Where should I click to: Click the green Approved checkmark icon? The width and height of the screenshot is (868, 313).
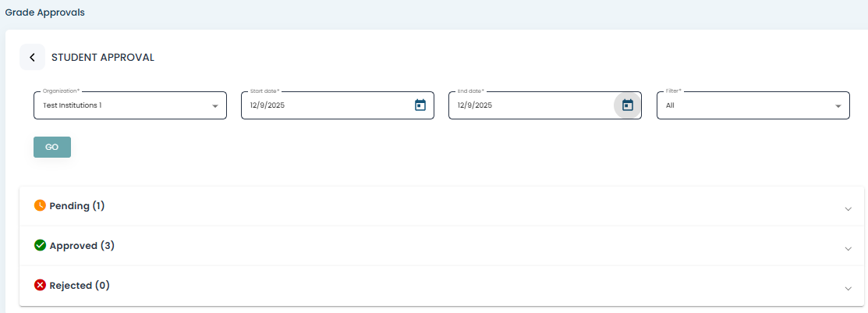(x=41, y=245)
